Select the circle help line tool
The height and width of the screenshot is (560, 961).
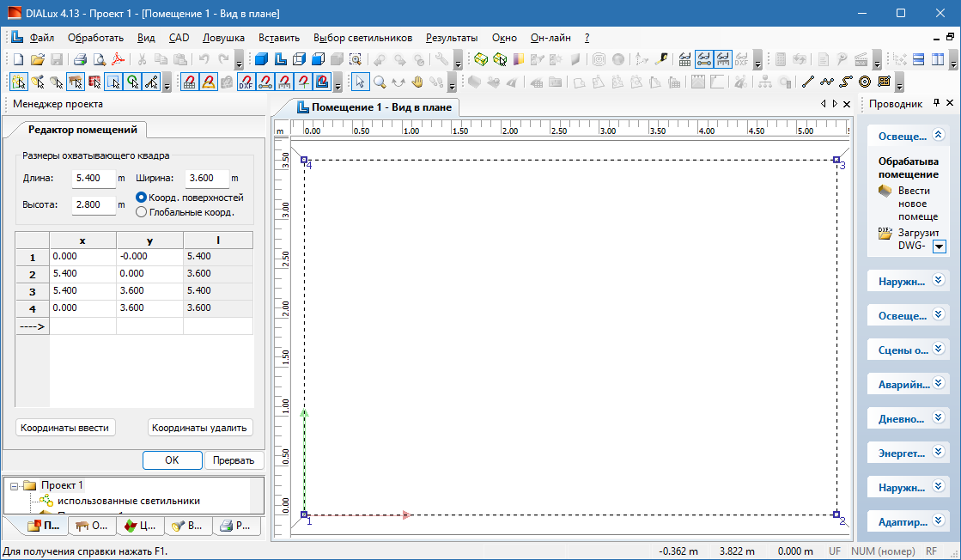coord(865,82)
